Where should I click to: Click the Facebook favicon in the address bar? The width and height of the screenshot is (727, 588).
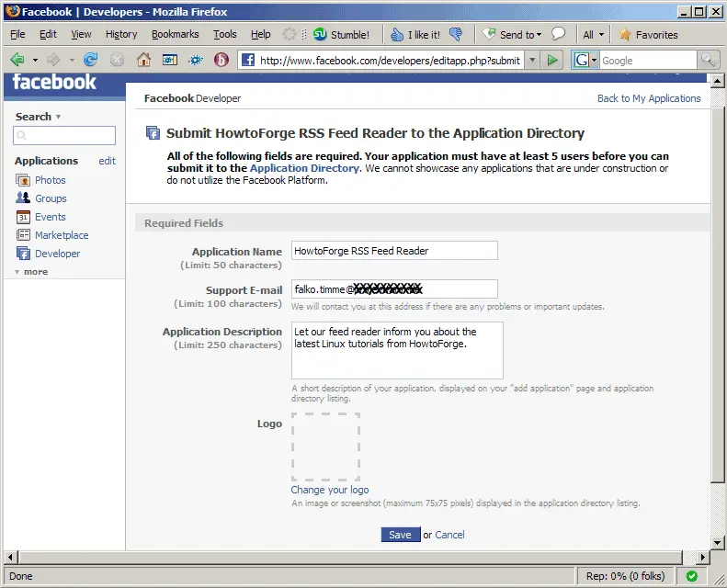248,60
